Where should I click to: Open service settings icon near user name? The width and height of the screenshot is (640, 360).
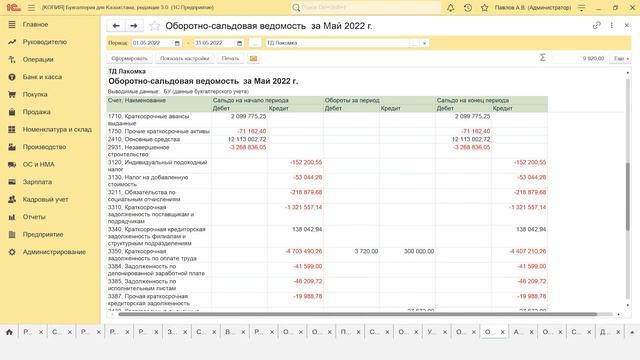(582, 8)
